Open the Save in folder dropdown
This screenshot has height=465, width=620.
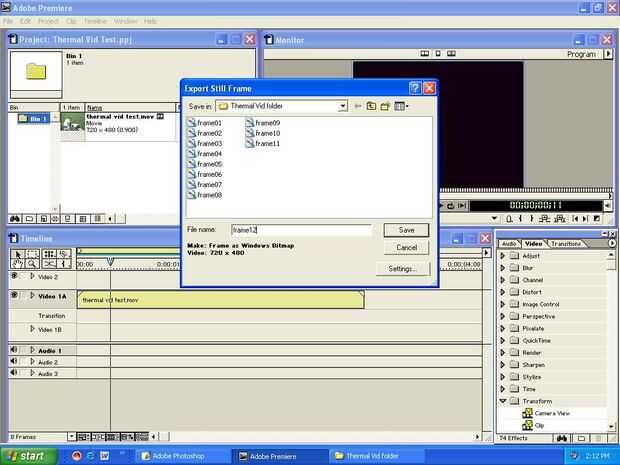(342, 106)
